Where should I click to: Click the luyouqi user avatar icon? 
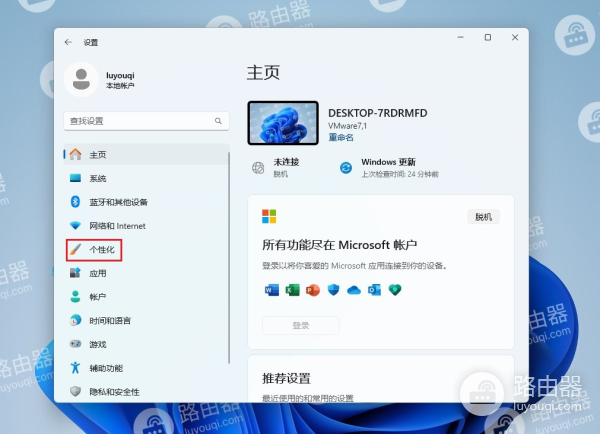point(81,79)
